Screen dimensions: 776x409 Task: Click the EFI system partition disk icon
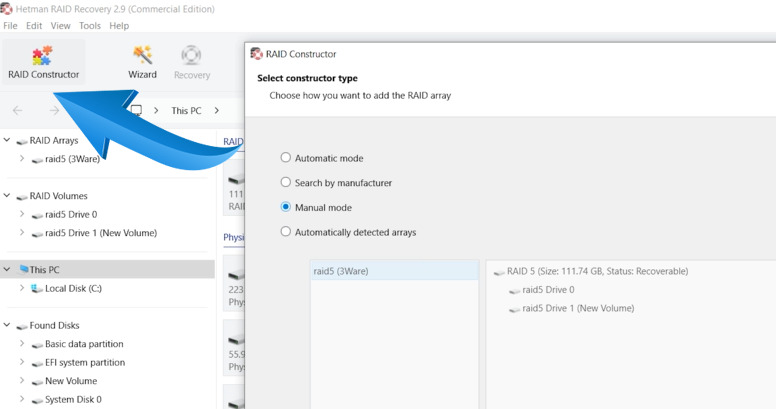coord(37,363)
